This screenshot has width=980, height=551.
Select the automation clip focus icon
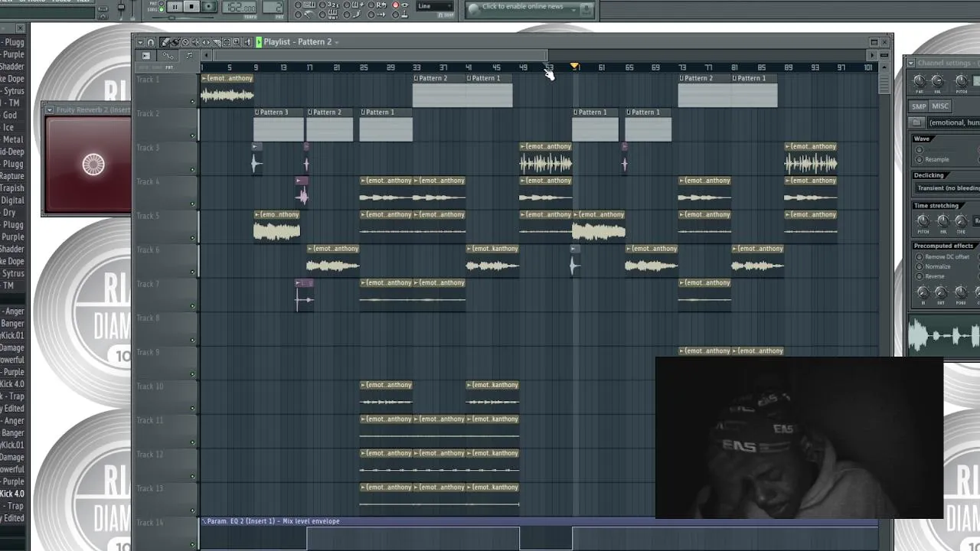pos(168,56)
